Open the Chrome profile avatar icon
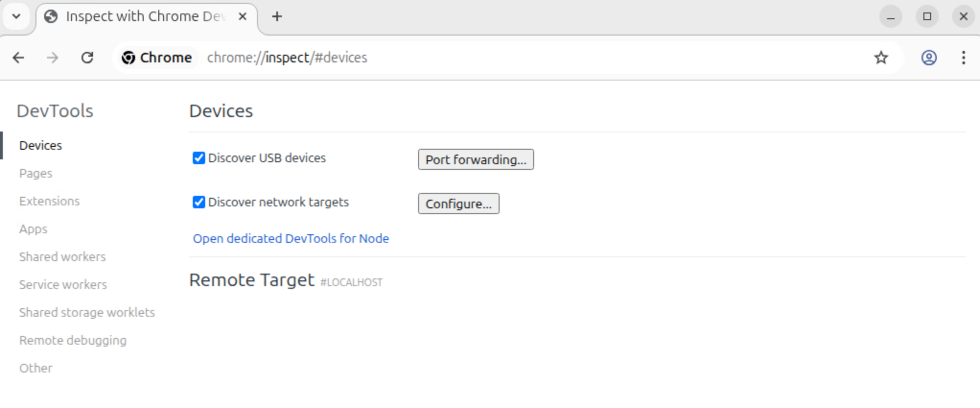This screenshot has height=408, width=980. point(929,58)
